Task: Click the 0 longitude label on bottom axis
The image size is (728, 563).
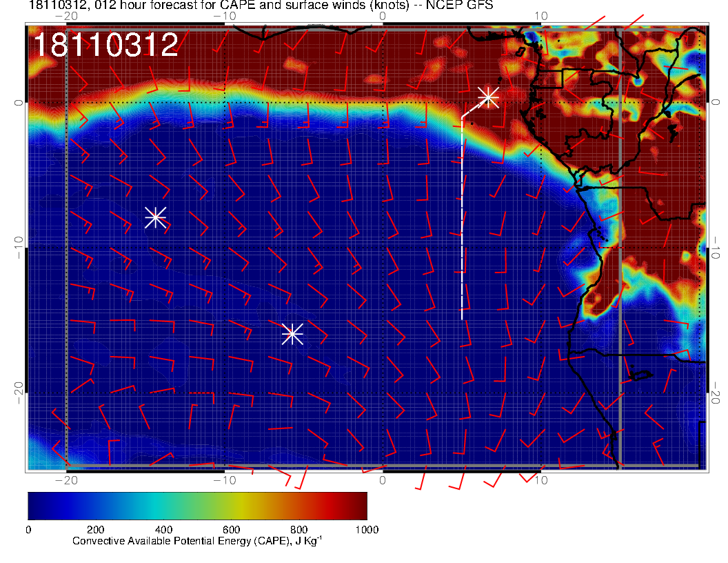Action: [x=383, y=480]
